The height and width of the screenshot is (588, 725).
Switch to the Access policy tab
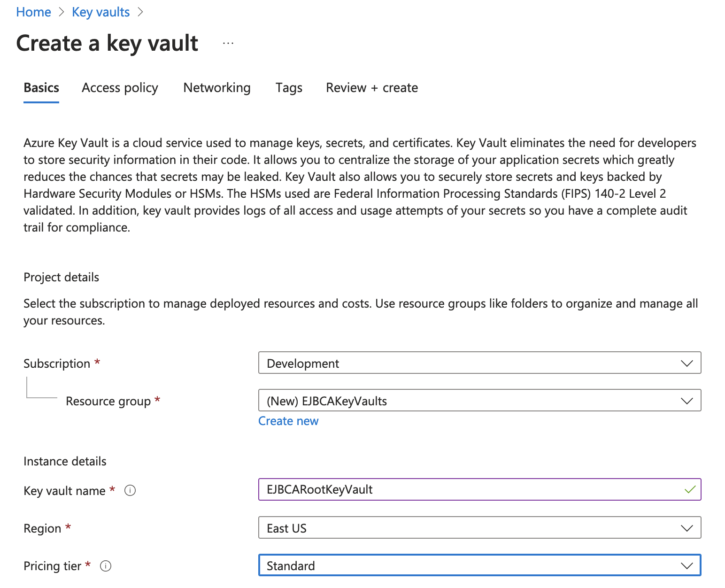[120, 88]
